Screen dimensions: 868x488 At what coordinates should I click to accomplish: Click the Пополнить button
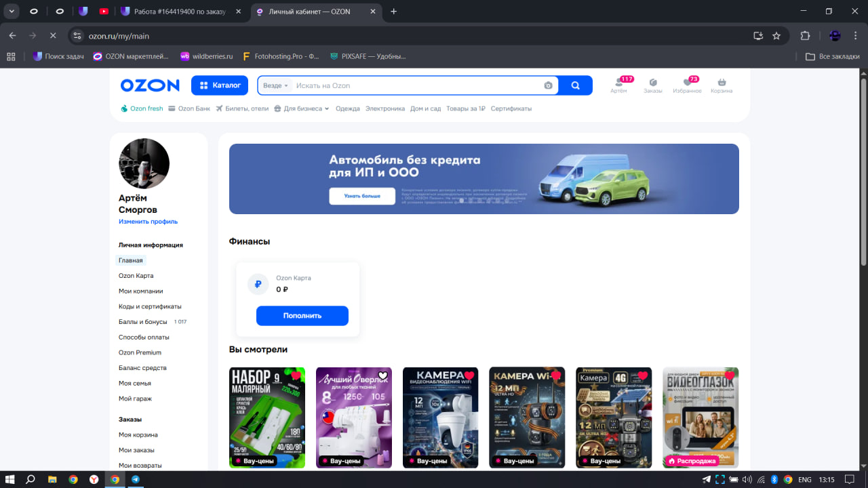(x=302, y=316)
